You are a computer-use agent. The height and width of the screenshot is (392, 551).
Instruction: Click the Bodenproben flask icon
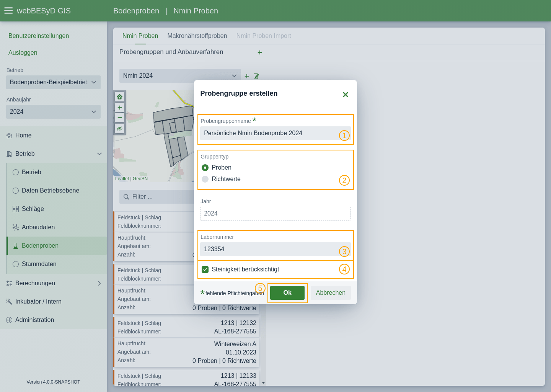pyautogui.click(x=16, y=246)
